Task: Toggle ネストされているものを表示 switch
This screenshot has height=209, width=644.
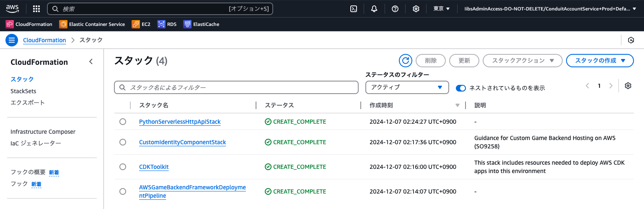Action: coord(461,88)
